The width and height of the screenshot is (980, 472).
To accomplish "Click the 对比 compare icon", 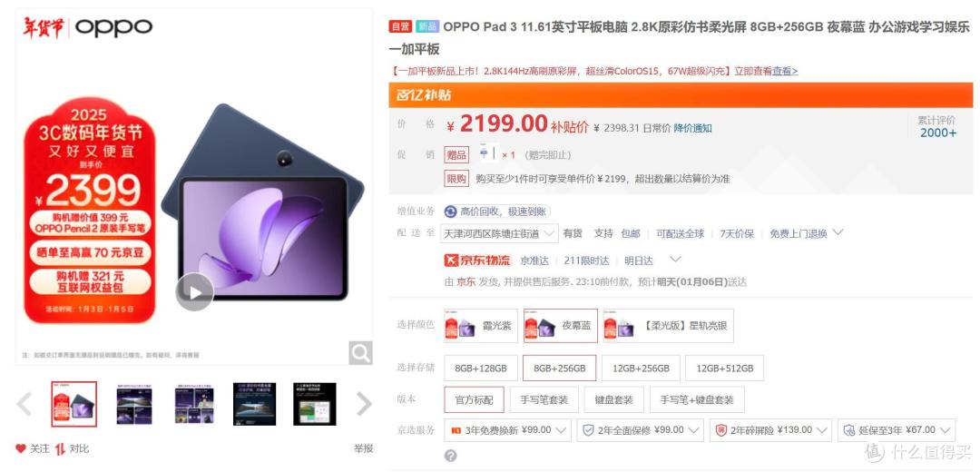I will pos(60,448).
